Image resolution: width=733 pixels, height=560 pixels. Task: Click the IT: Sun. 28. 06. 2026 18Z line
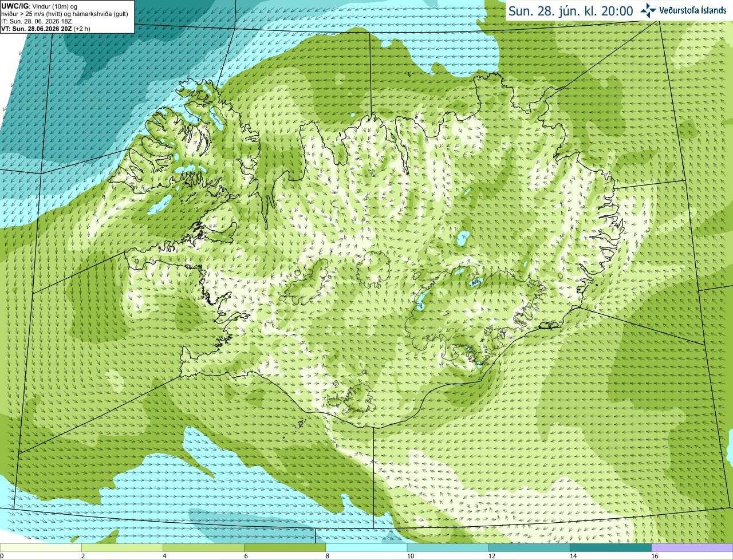pyautogui.click(x=37, y=21)
